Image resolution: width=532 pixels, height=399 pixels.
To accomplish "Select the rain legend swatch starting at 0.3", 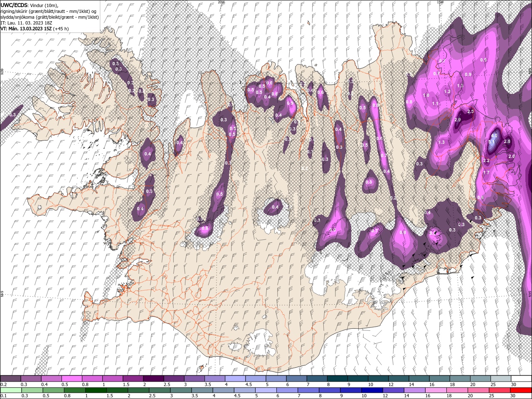I will coord(32,390).
